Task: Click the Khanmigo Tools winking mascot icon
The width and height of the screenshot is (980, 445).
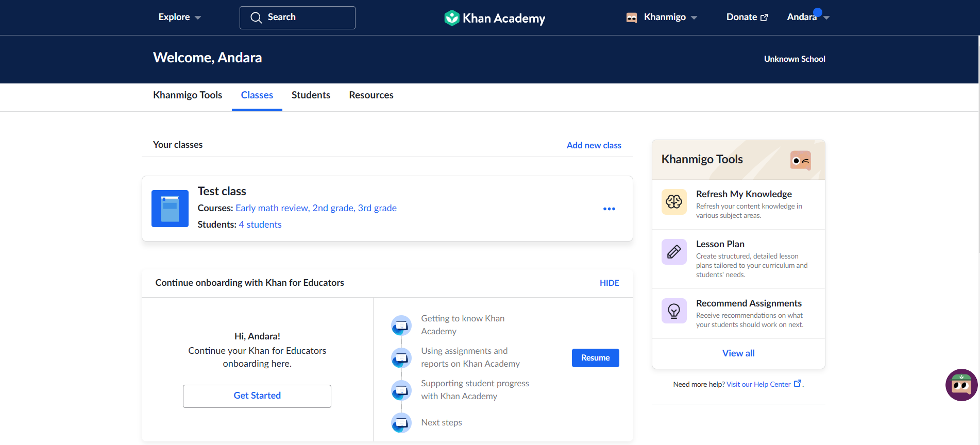Action: point(801,160)
